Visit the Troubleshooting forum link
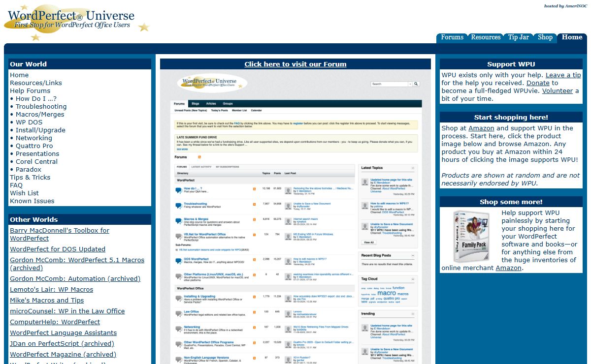The height and width of the screenshot is (364, 591). (41, 107)
